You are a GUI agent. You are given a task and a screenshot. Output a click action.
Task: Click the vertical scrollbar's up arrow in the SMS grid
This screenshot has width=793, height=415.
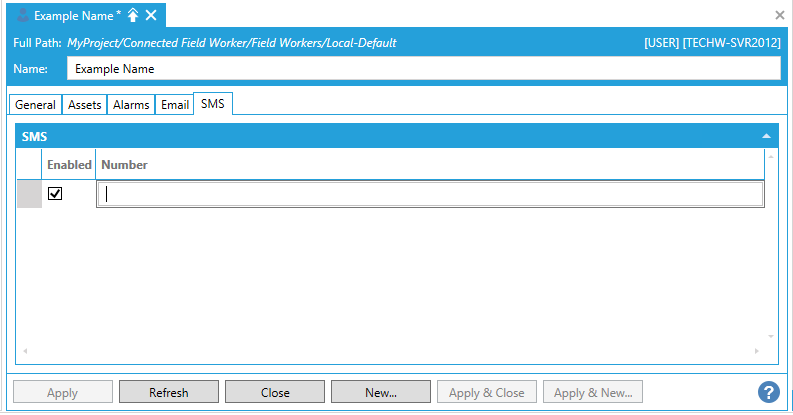coord(771,156)
